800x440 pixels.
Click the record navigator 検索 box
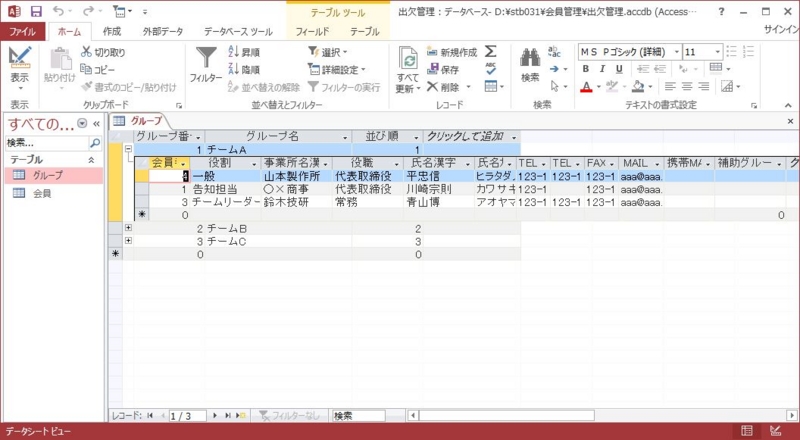click(359, 416)
